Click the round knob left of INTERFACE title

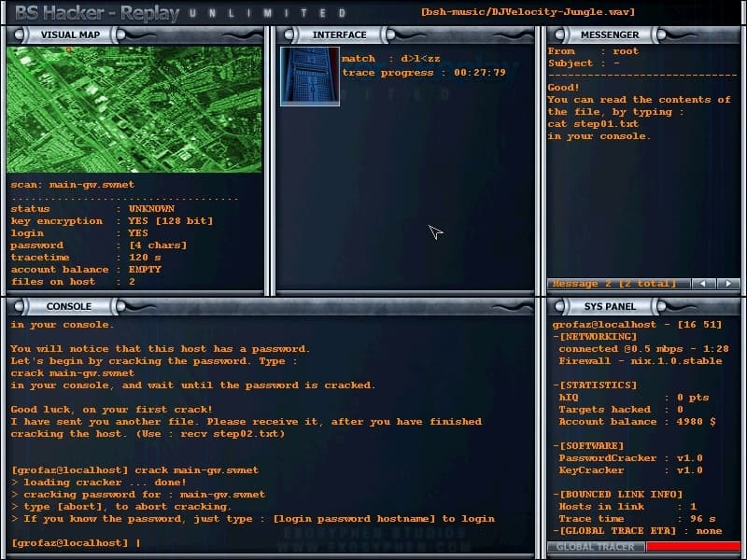click(x=289, y=35)
